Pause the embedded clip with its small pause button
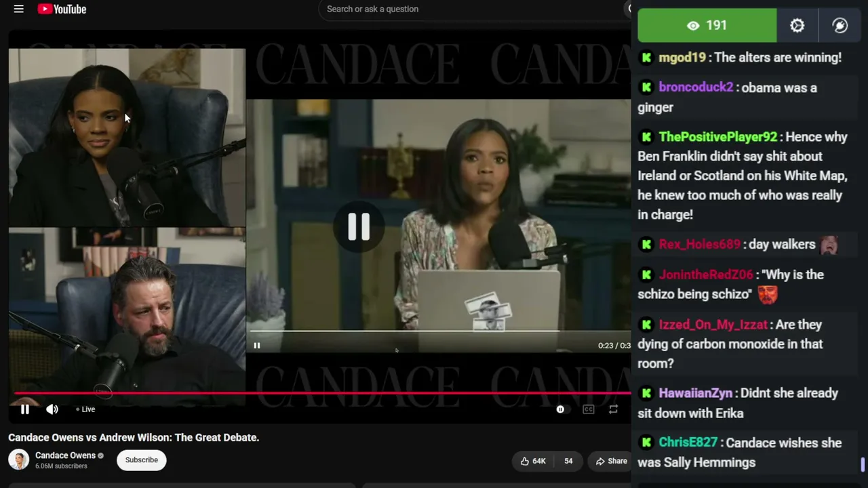This screenshot has height=488, width=868. 257,346
